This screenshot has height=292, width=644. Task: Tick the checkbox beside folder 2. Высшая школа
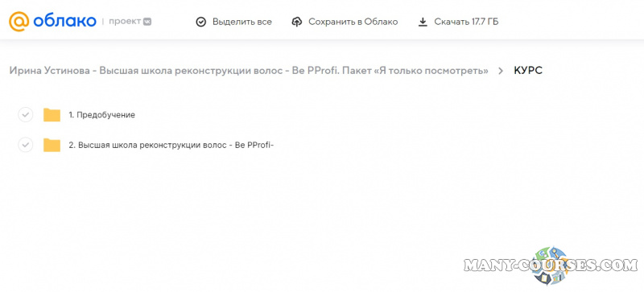(x=26, y=145)
